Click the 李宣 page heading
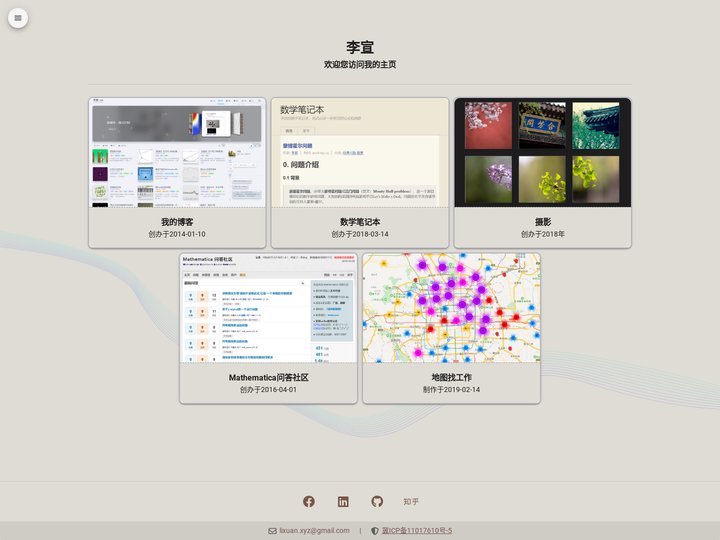 360,47
